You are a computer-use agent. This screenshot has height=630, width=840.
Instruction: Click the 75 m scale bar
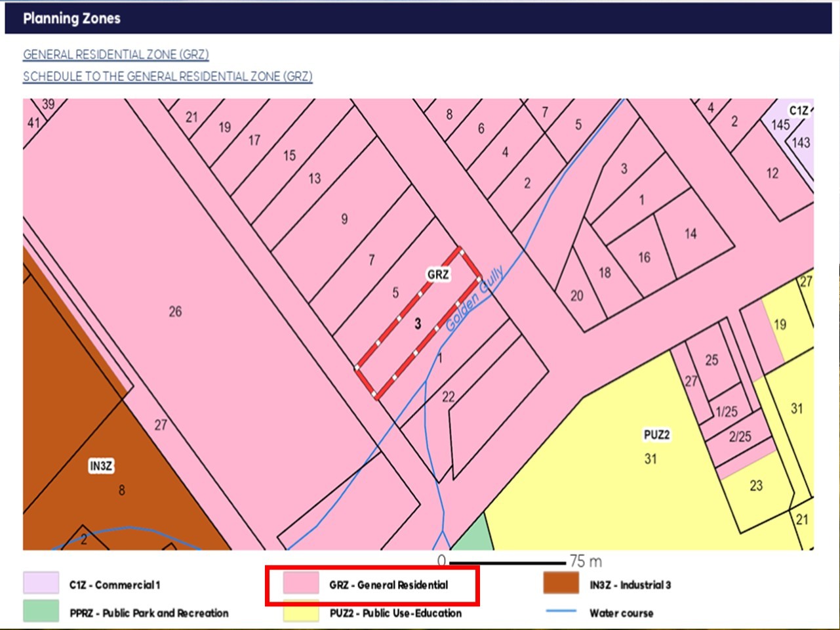(508, 562)
